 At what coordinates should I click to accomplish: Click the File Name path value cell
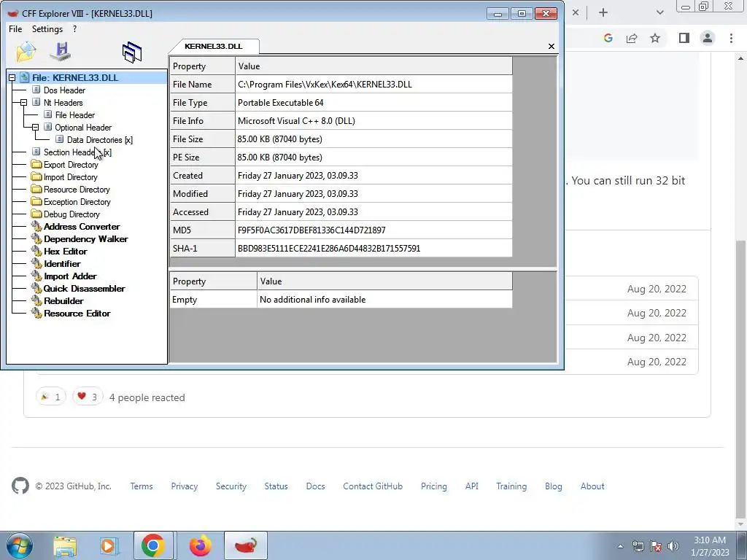click(373, 85)
